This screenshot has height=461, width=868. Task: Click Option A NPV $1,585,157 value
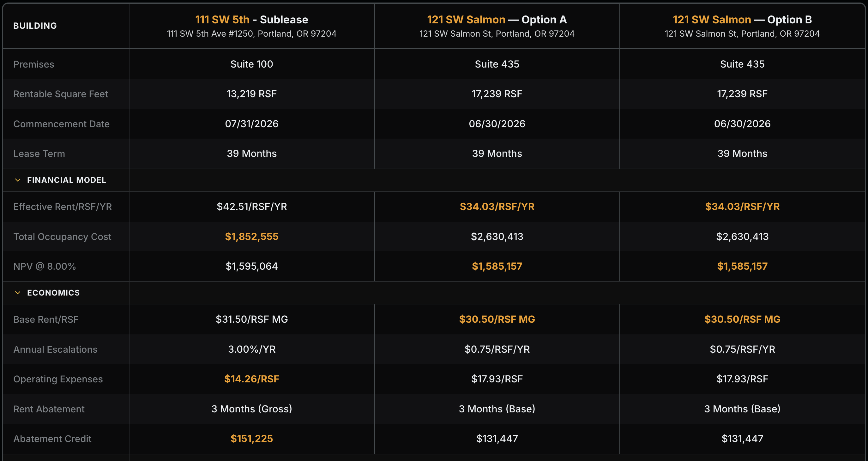497,266
